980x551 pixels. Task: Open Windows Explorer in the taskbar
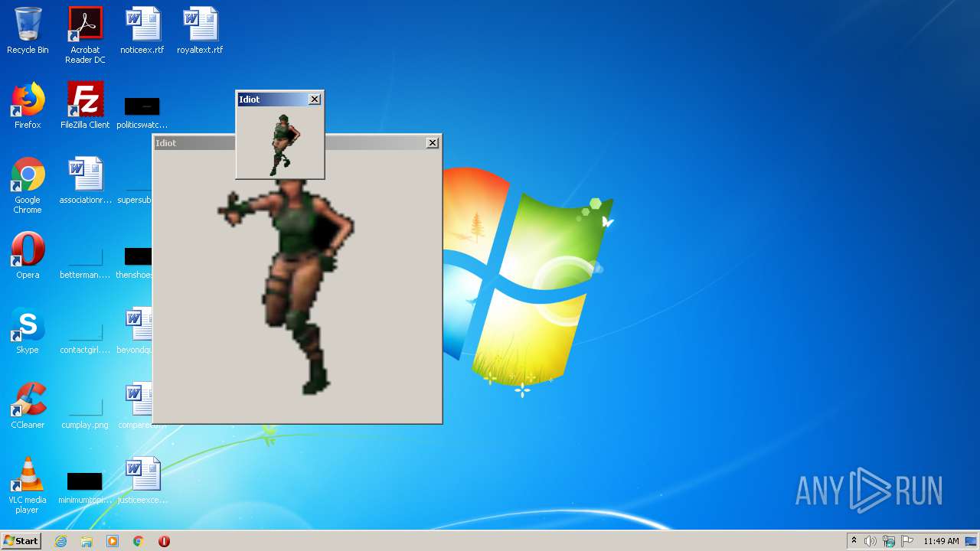click(87, 541)
